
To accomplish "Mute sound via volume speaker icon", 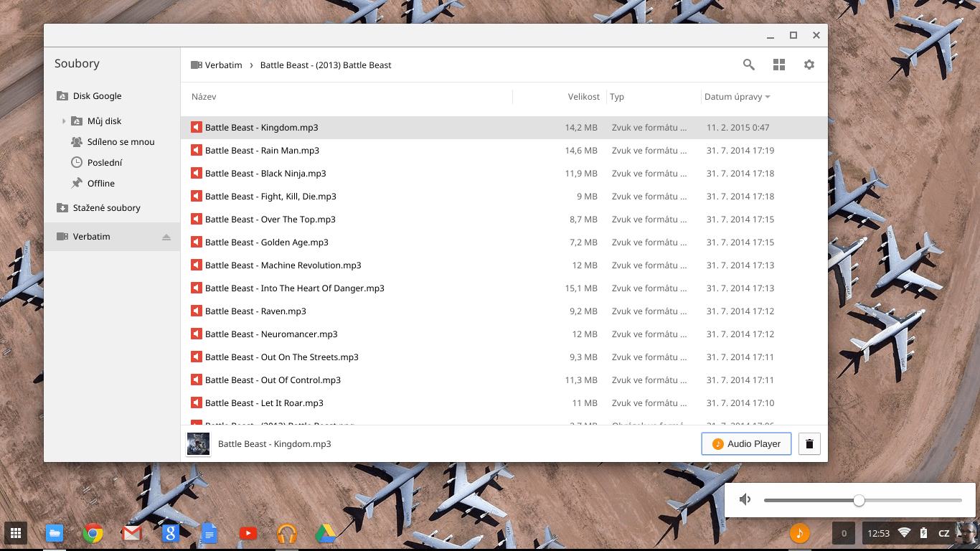I will click(x=745, y=499).
